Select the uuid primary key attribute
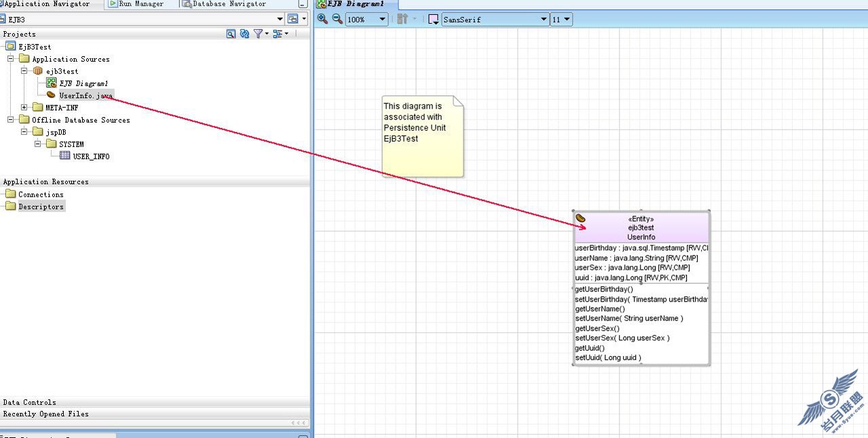The image size is (868, 438). pos(631,277)
